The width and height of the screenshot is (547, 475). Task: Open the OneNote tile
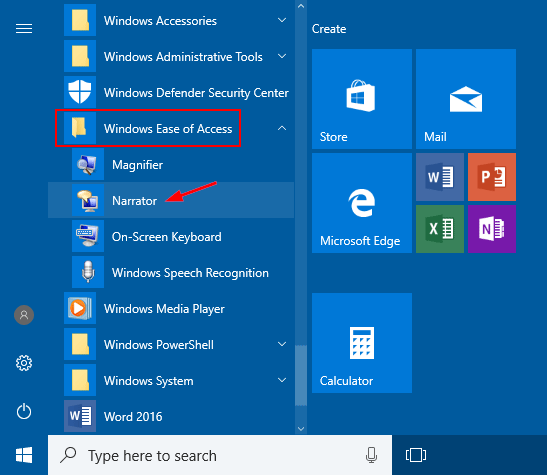[x=492, y=229]
